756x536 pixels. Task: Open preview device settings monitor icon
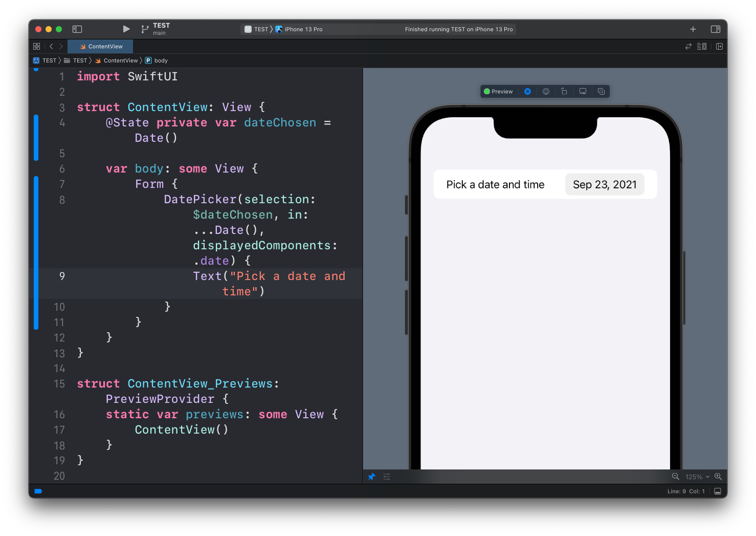tap(583, 92)
